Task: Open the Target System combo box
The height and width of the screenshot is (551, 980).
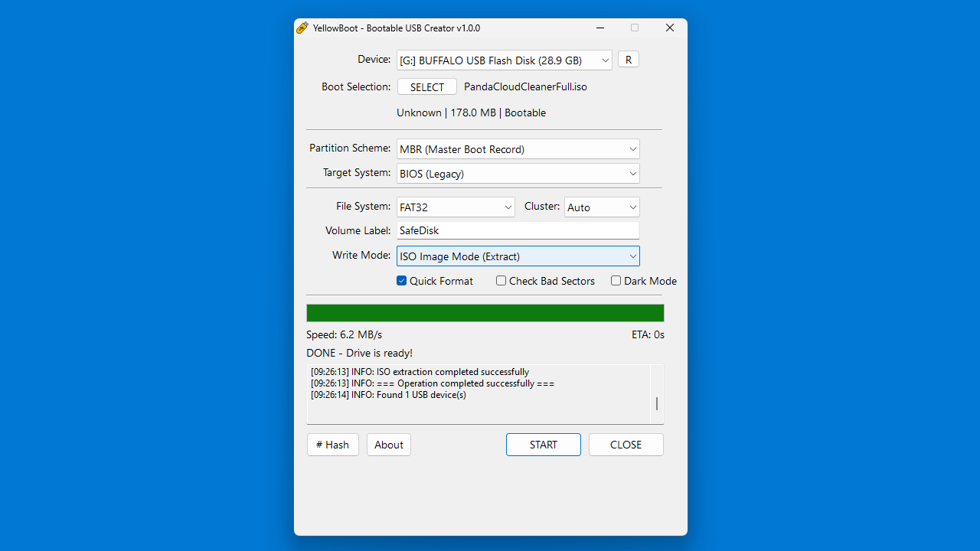Action: pyautogui.click(x=518, y=174)
